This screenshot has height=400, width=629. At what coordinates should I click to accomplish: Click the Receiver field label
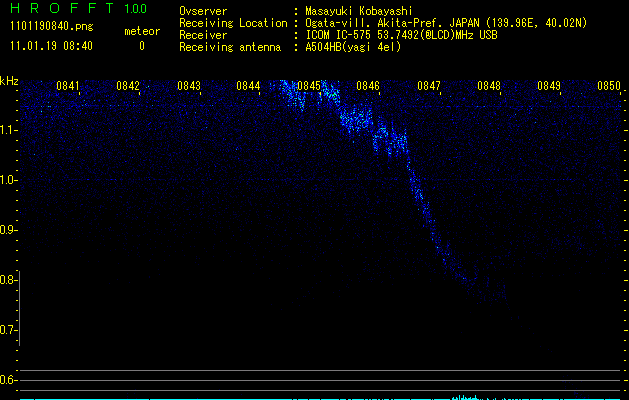click(x=203, y=35)
